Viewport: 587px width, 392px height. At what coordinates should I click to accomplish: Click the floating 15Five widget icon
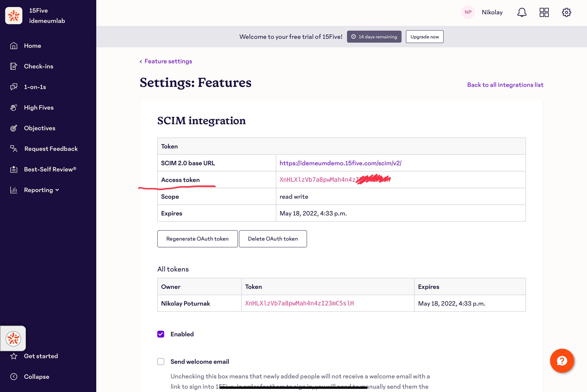point(13,339)
